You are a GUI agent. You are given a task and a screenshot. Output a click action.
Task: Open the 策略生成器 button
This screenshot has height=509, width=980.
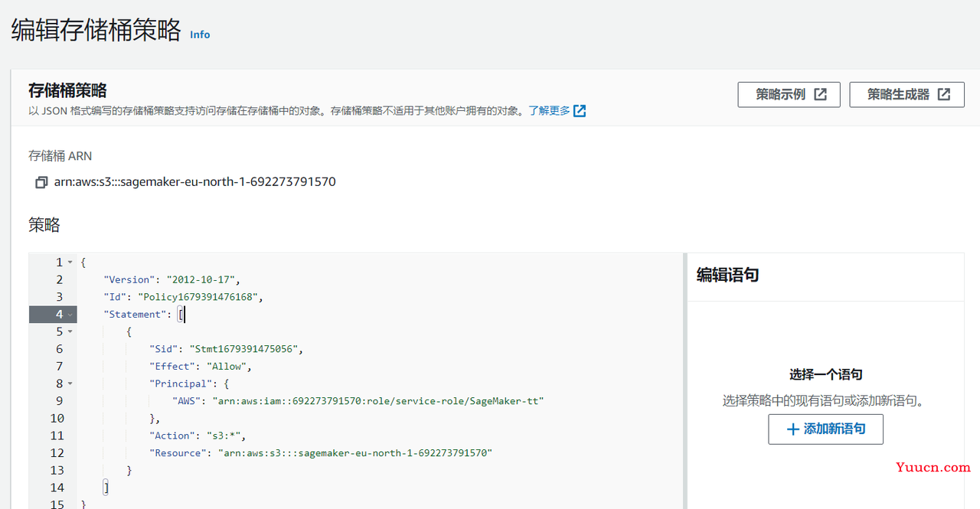coord(906,95)
